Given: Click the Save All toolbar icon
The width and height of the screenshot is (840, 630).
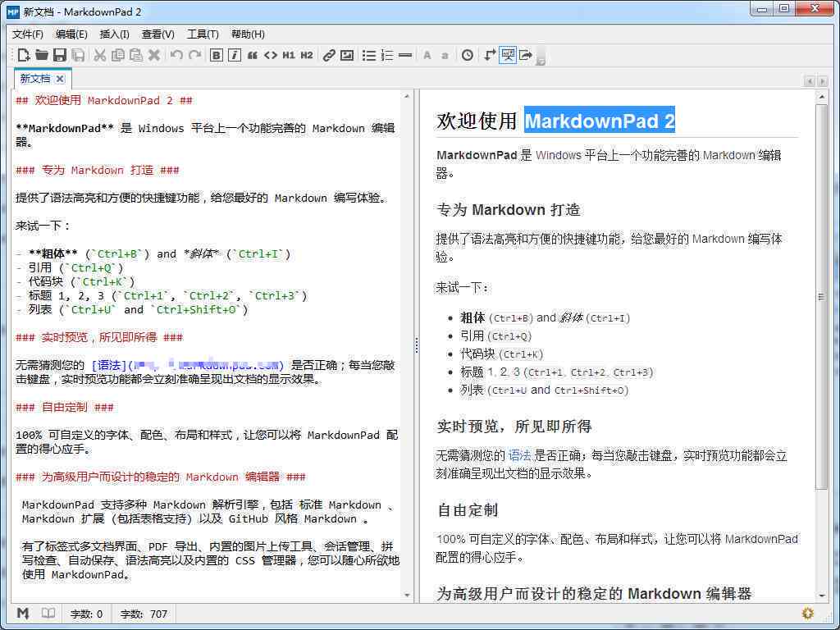Looking at the screenshot, I should coord(78,55).
